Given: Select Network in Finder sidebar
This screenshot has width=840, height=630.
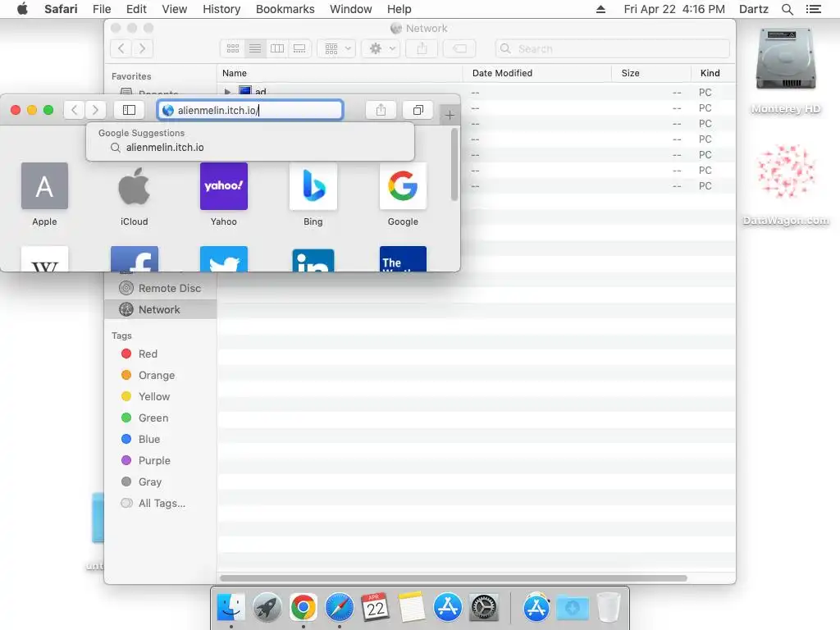Looking at the screenshot, I should click(160, 309).
